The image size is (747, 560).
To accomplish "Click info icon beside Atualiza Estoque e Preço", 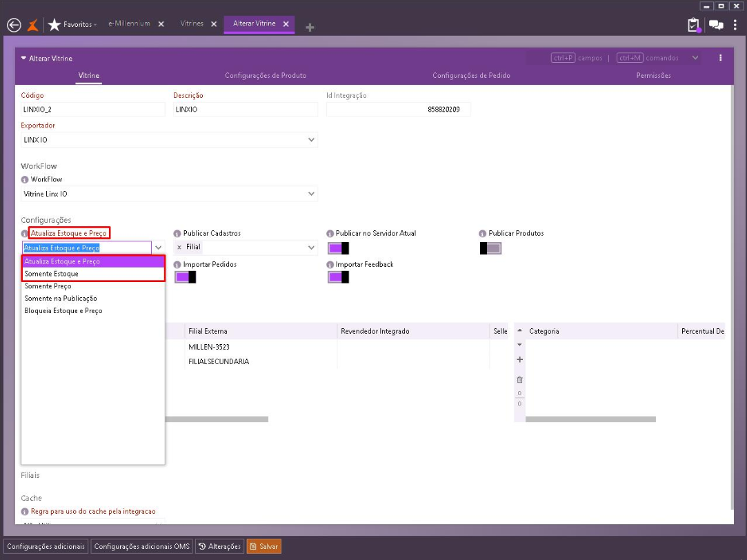I will [x=25, y=233].
